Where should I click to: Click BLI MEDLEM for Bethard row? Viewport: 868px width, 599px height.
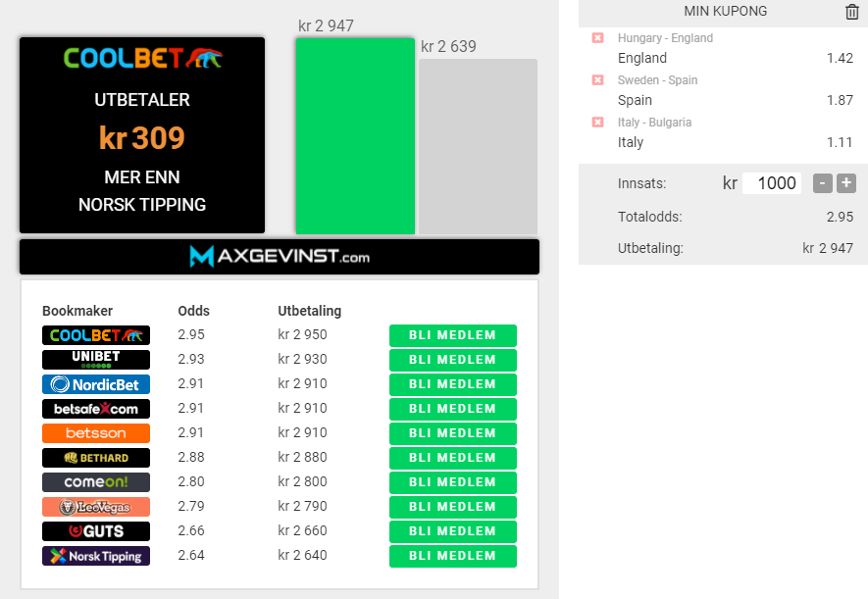(x=453, y=458)
